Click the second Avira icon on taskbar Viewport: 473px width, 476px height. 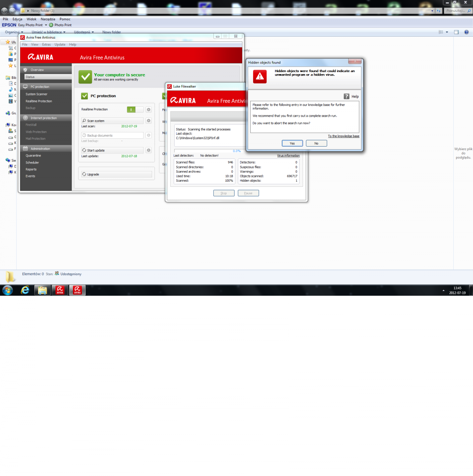coord(77,290)
